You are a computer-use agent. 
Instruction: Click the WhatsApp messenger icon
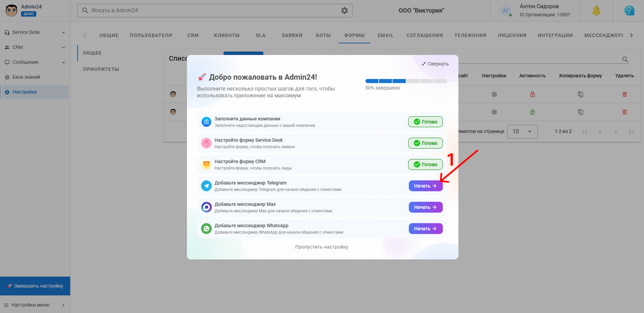[206, 229]
